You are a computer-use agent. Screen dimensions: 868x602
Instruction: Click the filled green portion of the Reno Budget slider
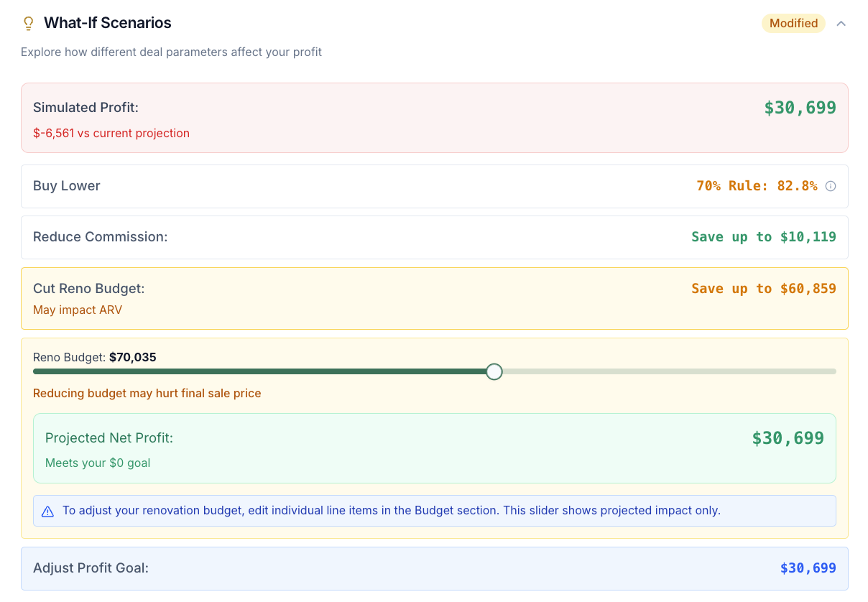(x=259, y=371)
